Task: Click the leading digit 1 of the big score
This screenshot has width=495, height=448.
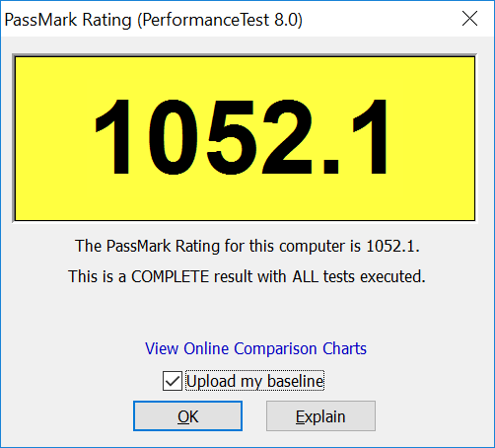Action: point(112,137)
